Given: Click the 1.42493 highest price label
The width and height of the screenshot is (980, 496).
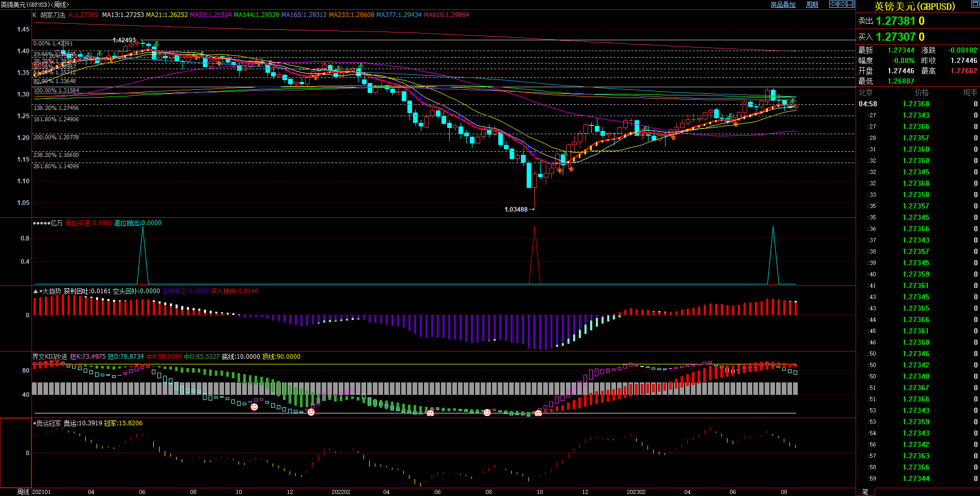Looking at the screenshot, I should point(124,40).
